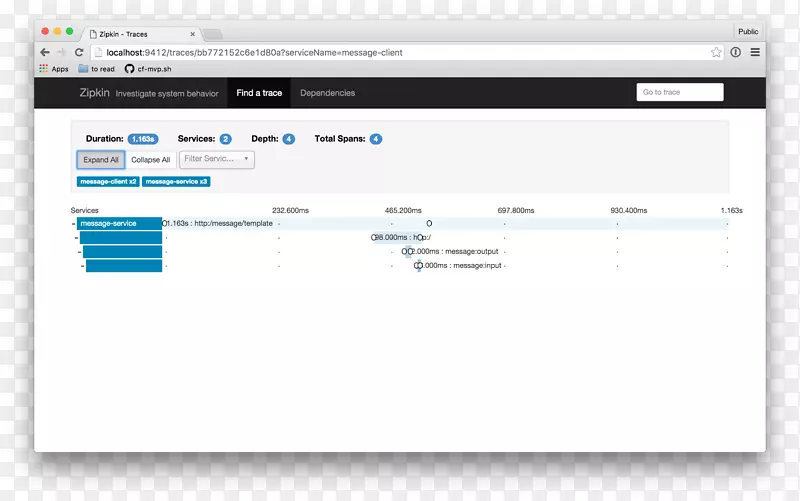This screenshot has width=800, height=501.
Task: Open the Chrome hamburger menu
Action: (755, 52)
